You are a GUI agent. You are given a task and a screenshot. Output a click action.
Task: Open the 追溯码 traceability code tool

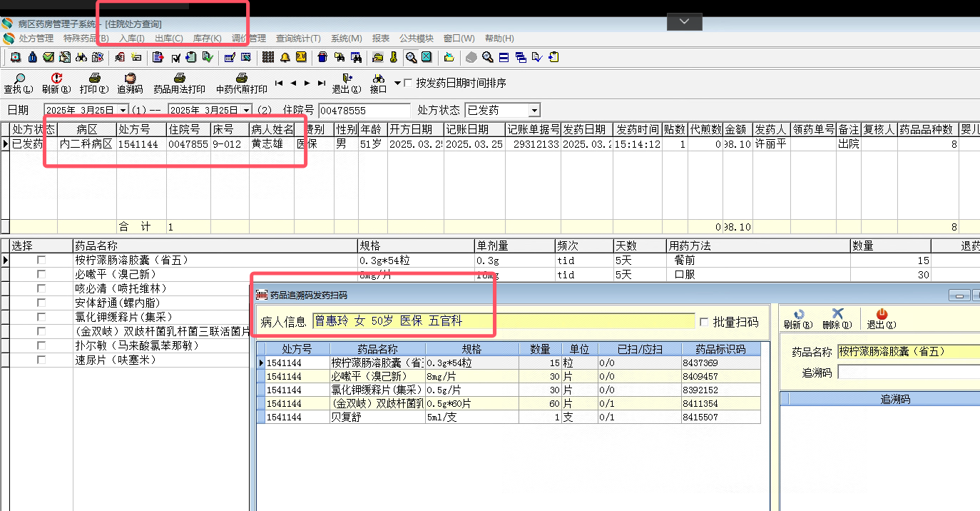pos(130,84)
